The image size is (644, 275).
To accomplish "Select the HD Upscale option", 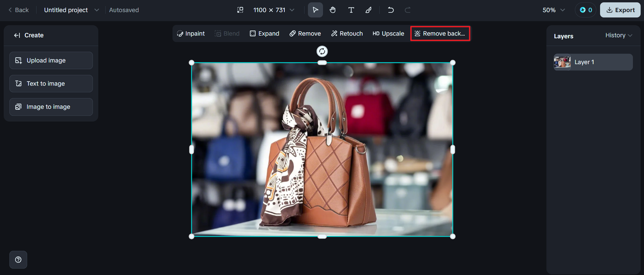I will 388,34.
